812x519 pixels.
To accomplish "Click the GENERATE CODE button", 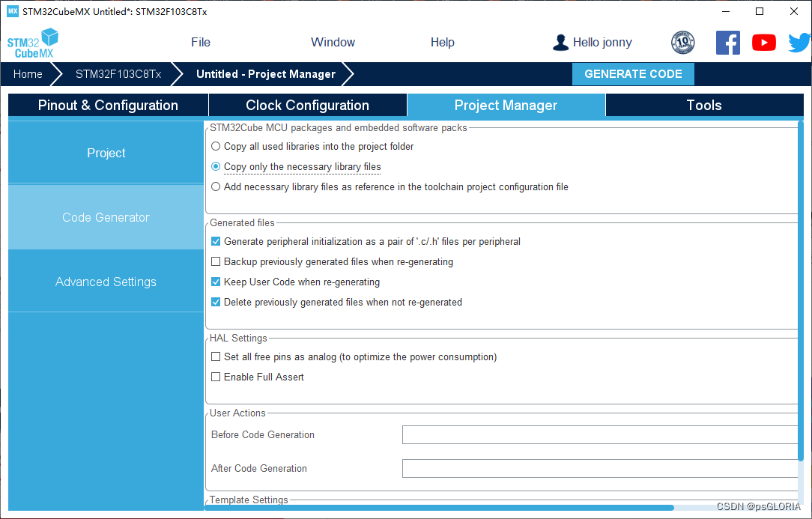I will tap(633, 74).
